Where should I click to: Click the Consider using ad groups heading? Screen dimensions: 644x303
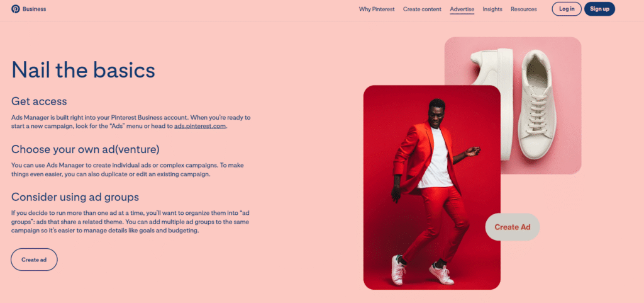point(75,197)
